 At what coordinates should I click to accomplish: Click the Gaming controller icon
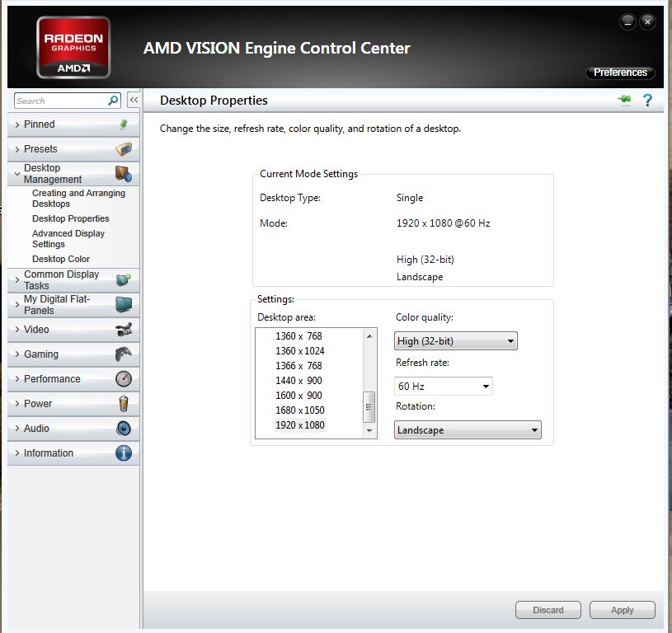coord(124,354)
